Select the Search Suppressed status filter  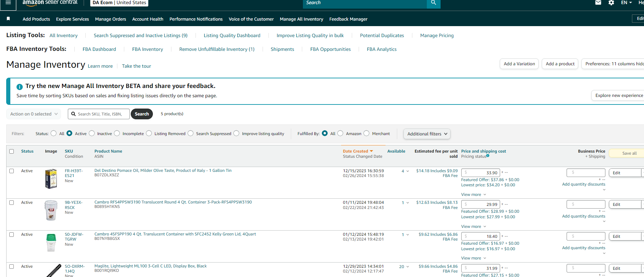(x=190, y=133)
